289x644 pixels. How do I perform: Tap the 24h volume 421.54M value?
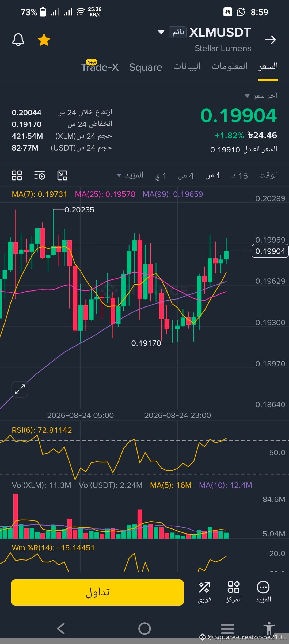pyautogui.click(x=27, y=136)
